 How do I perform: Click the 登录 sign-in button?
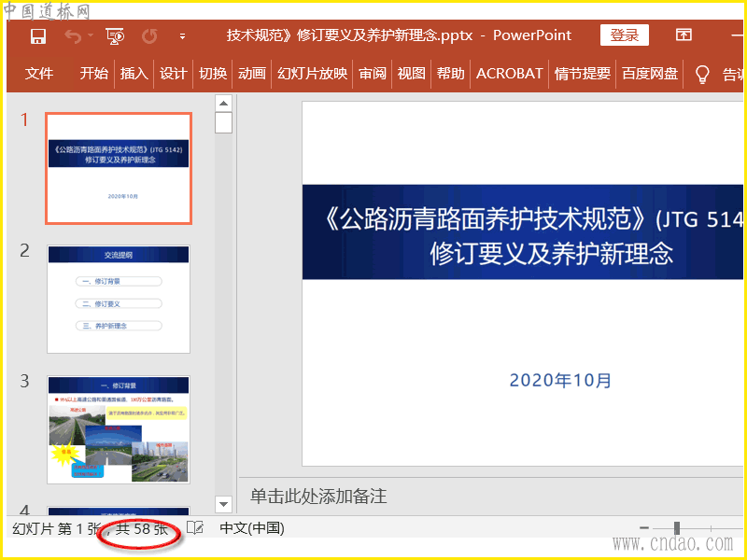(x=624, y=35)
